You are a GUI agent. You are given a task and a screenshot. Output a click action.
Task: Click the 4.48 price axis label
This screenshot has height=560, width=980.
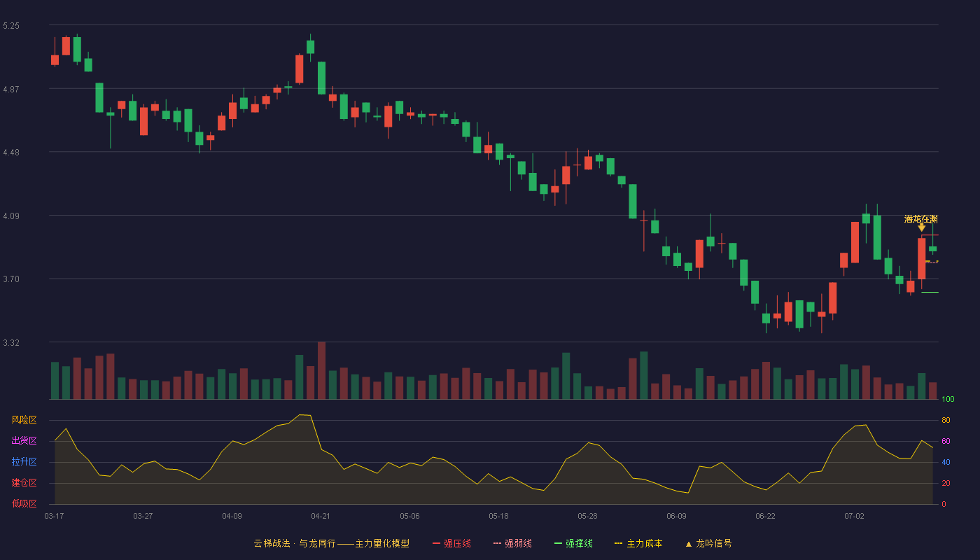tap(11, 153)
